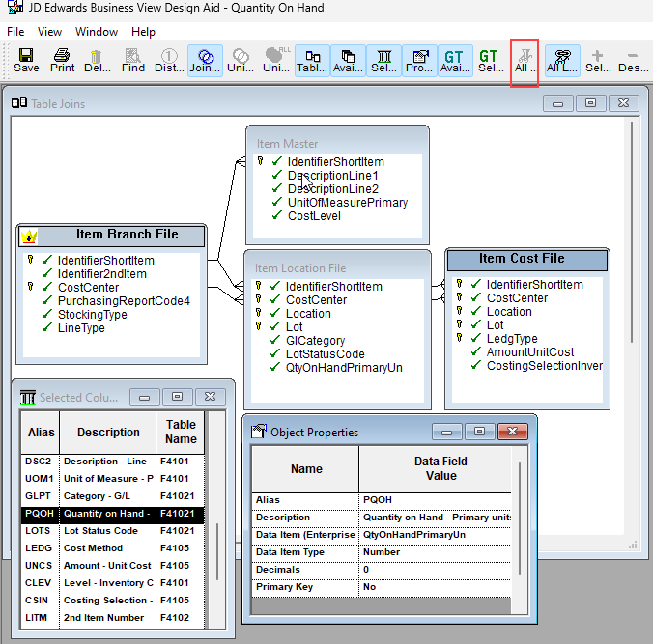Select the highlighted PQOH row

pos(112,514)
